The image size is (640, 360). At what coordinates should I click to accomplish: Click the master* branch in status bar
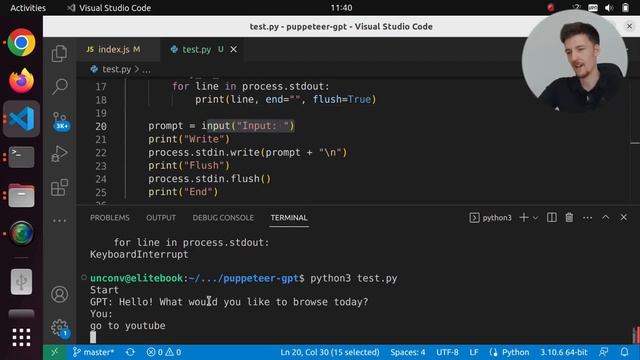pyautogui.click(x=93, y=352)
